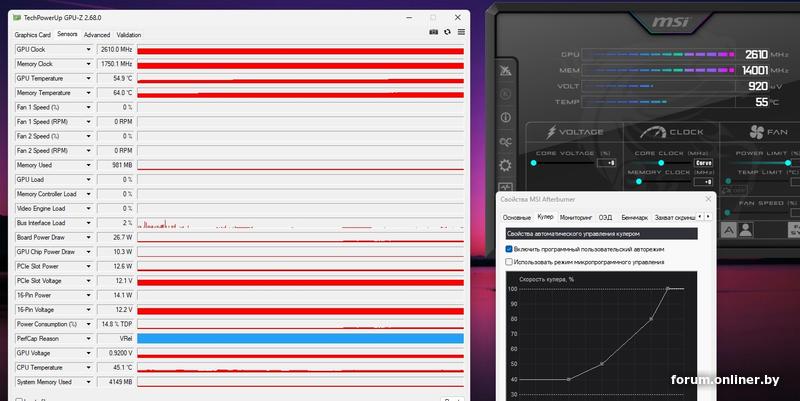Open the Memory Temperature sensor dropdown

[91, 93]
